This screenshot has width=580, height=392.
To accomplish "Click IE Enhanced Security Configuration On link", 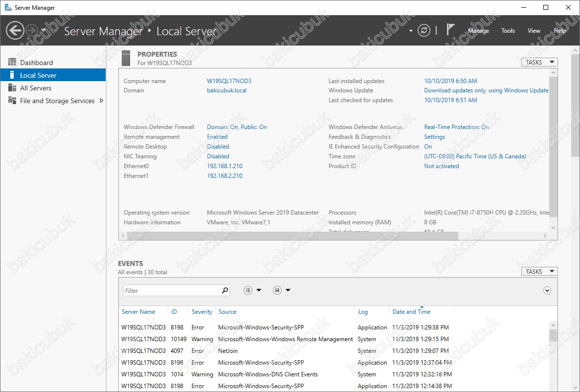I will coord(428,147).
